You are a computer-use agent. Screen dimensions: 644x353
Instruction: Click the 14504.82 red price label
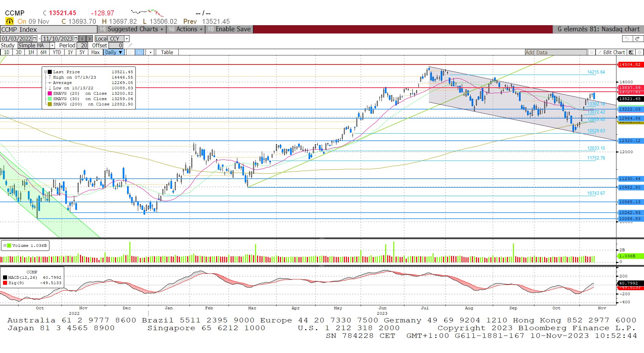630,64
